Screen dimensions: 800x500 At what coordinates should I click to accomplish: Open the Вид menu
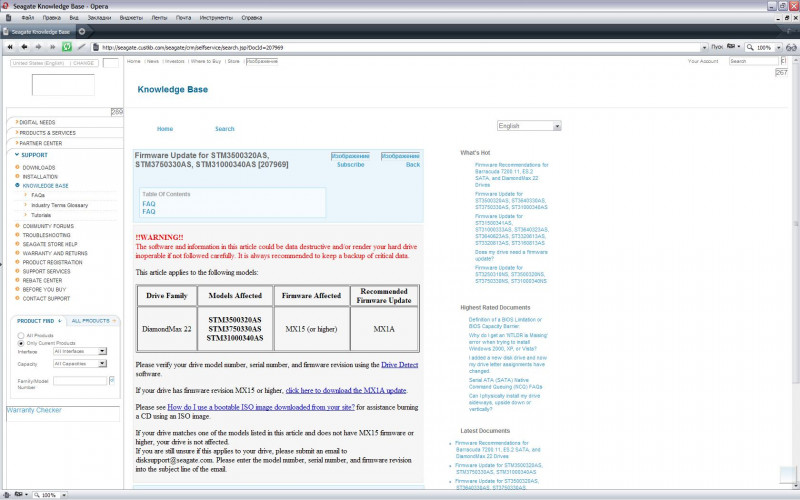74,18
